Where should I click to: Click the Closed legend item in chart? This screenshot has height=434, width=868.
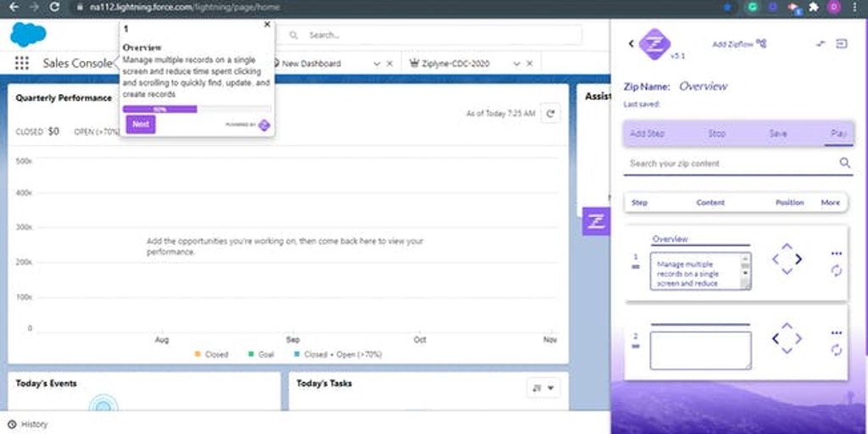211,354
